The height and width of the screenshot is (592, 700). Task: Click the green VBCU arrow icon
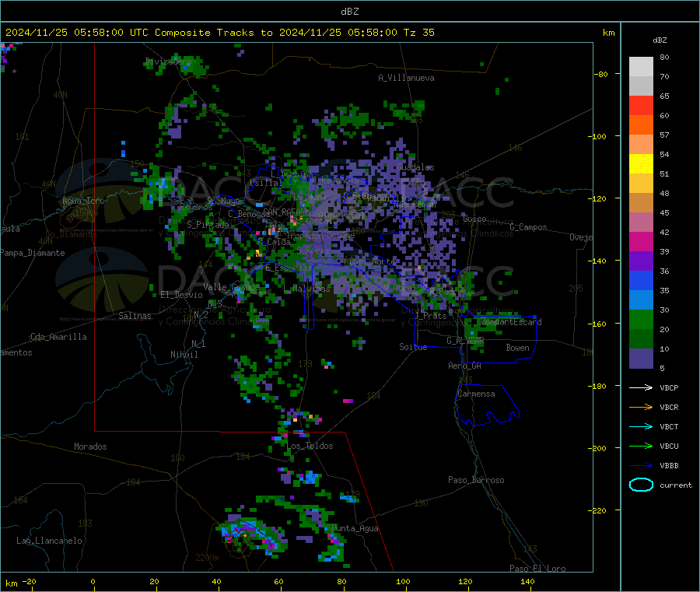(x=641, y=446)
